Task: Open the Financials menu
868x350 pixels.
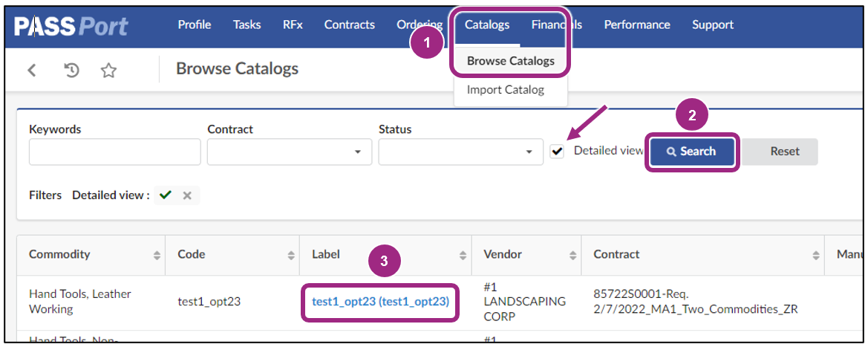Action: point(556,25)
